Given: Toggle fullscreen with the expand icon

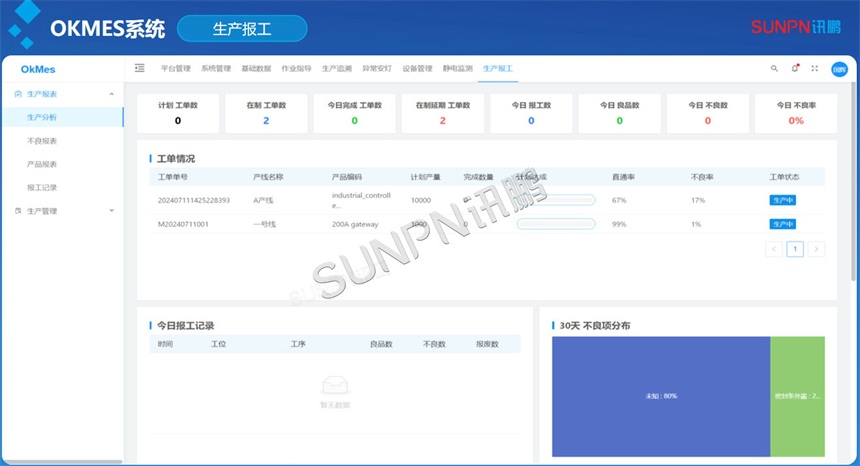Looking at the screenshot, I should [814, 68].
